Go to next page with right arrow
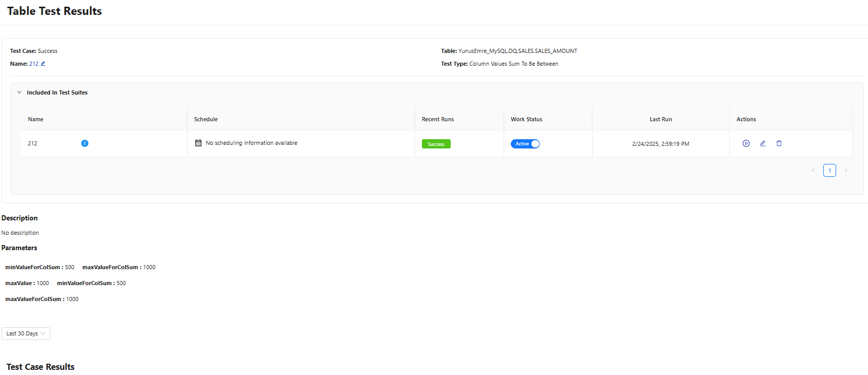The image size is (868, 375). pyautogui.click(x=846, y=171)
